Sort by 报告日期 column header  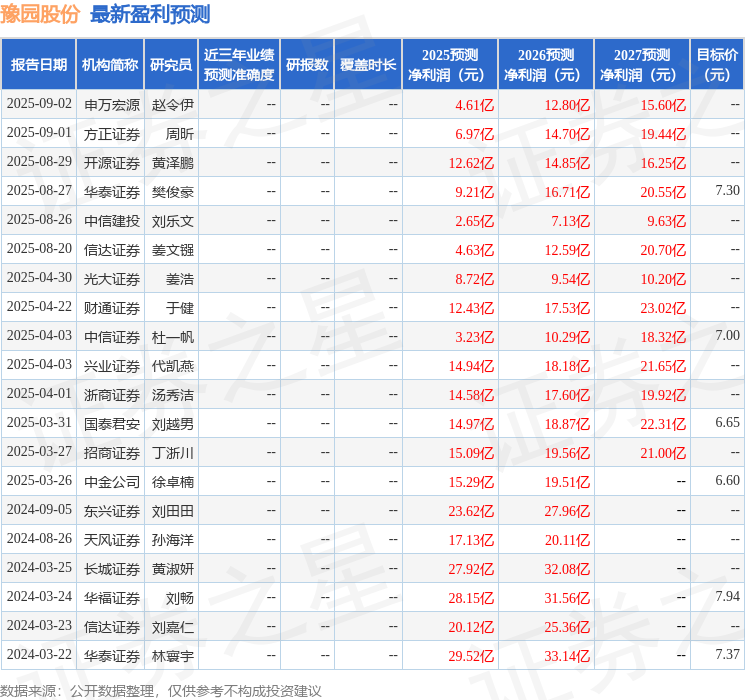coord(39,64)
